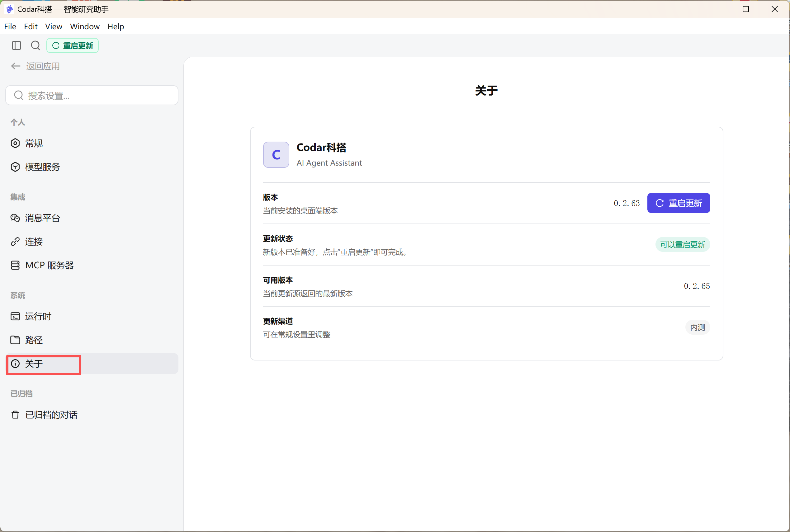Click the 更新状态 row label
Screen dimensions: 790x532
click(278, 238)
